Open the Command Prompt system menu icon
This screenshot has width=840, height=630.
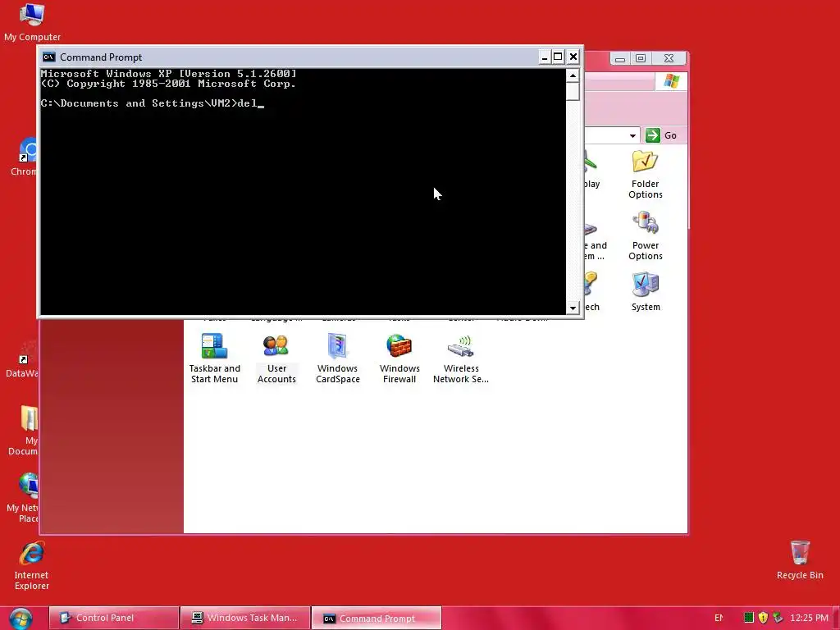[x=48, y=57]
